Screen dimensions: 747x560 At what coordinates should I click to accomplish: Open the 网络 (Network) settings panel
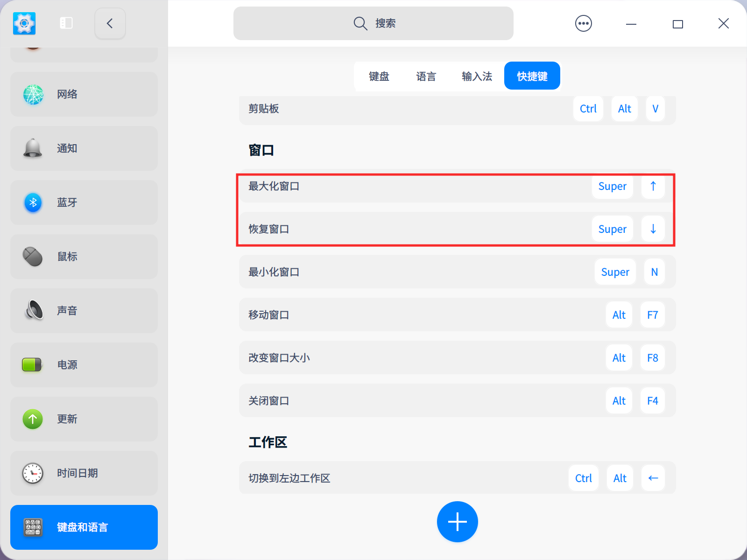point(84,94)
